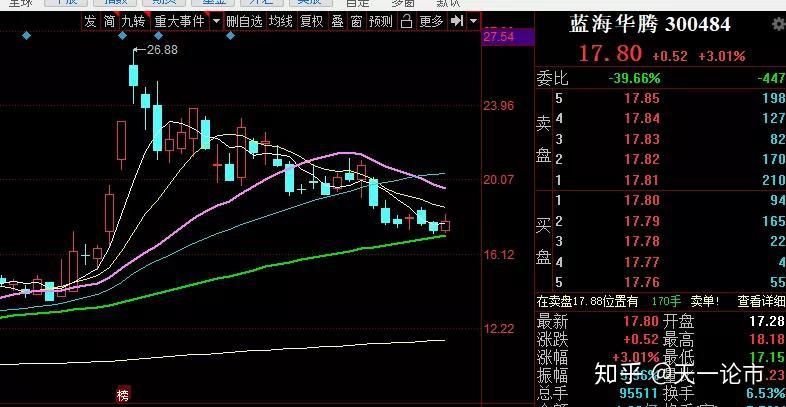Image resolution: width=786 pixels, height=407 pixels.
Task: Click 删自选 to remove from watchlist
Action: [245, 22]
